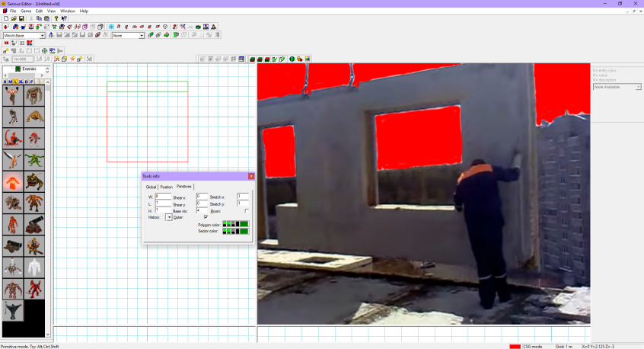Close the Tools info window
This screenshot has width=644, height=349.
(x=251, y=176)
